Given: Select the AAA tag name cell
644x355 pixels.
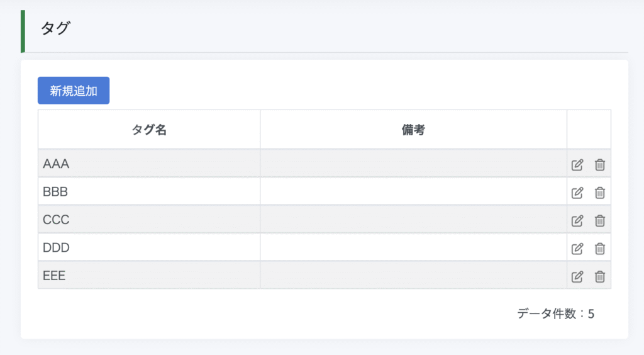Looking at the screenshot, I should (149, 164).
